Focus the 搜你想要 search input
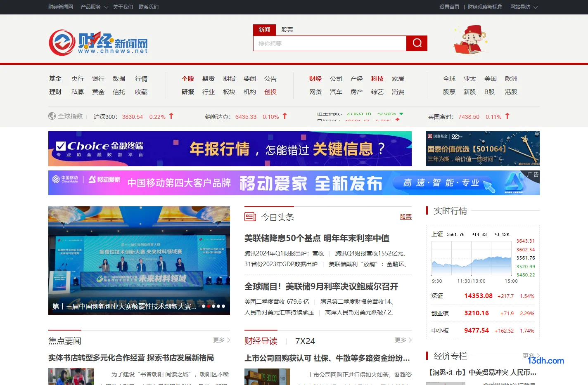 tap(330, 43)
